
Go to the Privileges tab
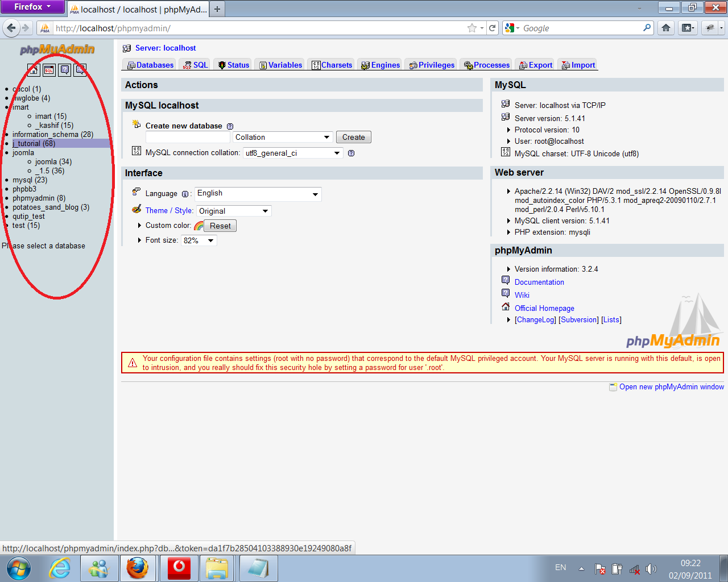(x=432, y=65)
